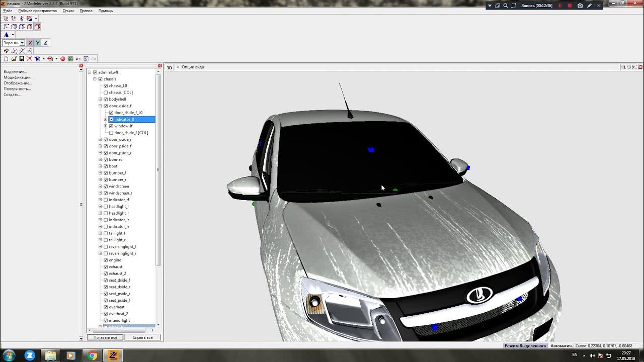The image size is (644, 362).
Task: Take a screenshot with the recorder camera icon
Action: [x=580, y=6]
